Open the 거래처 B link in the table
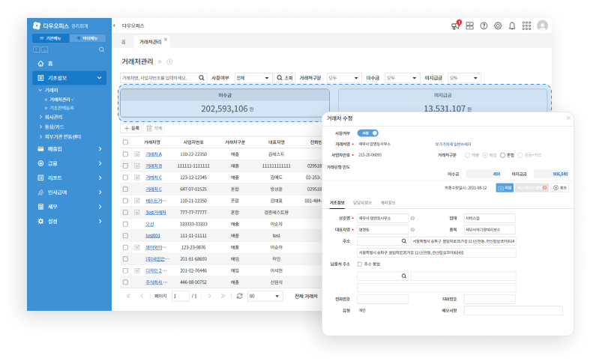593x364 pixels. click(x=154, y=166)
